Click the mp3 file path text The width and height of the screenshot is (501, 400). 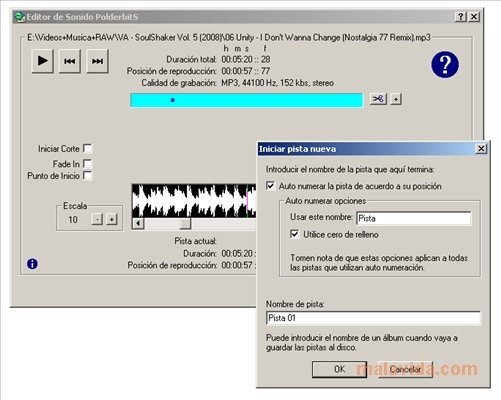click(x=229, y=38)
